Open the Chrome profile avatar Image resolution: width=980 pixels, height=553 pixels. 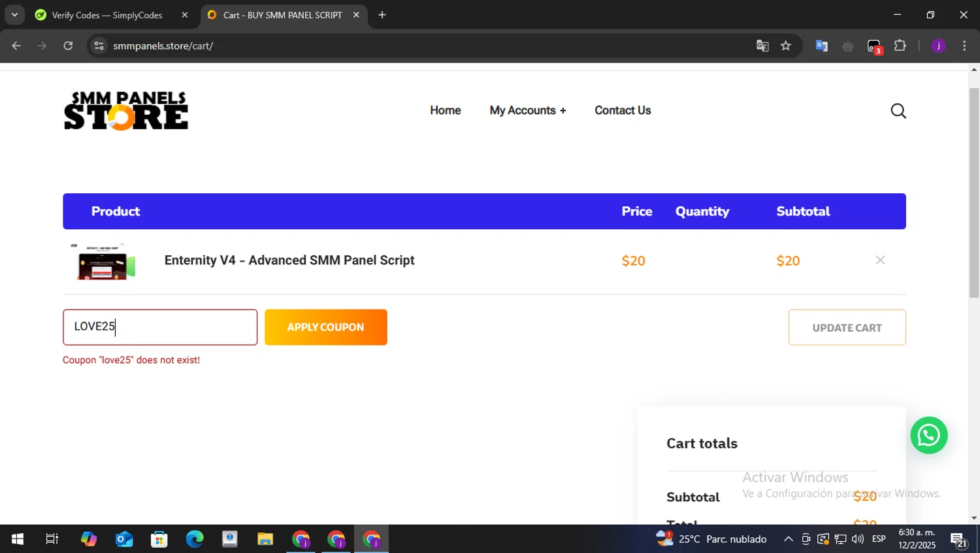tap(938, 46)
